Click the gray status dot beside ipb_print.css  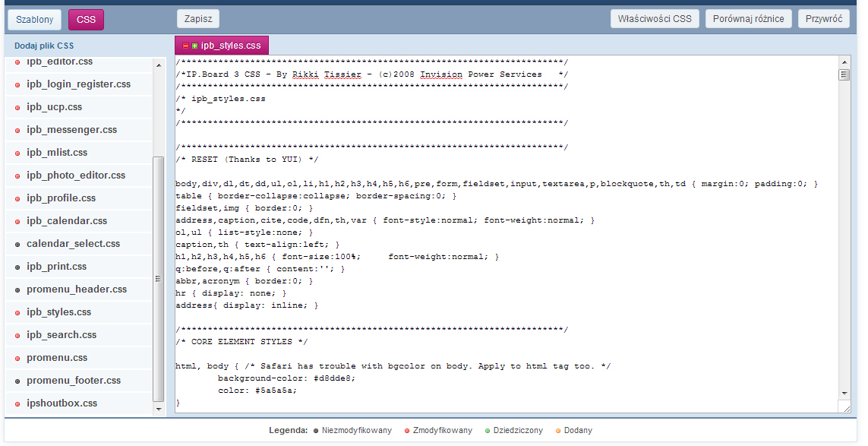(x=17, y=267)
